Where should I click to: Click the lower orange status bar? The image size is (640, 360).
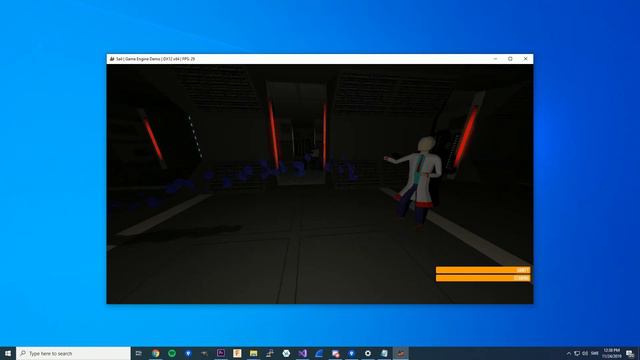[483, 278]
